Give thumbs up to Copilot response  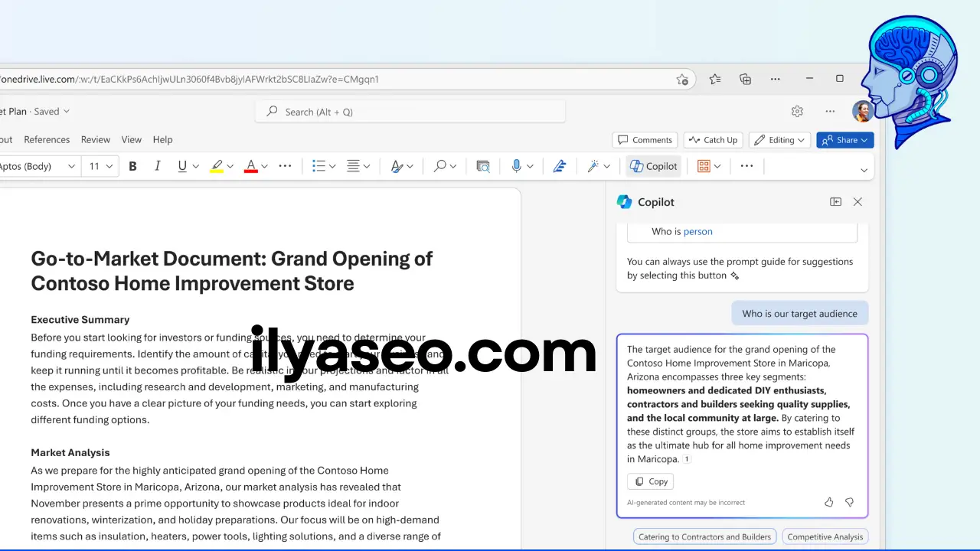(x=828, y=502)
